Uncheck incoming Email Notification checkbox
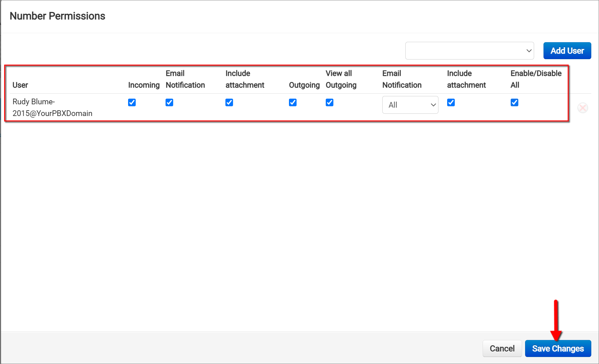599x364 pixels. tap(169, 102)
